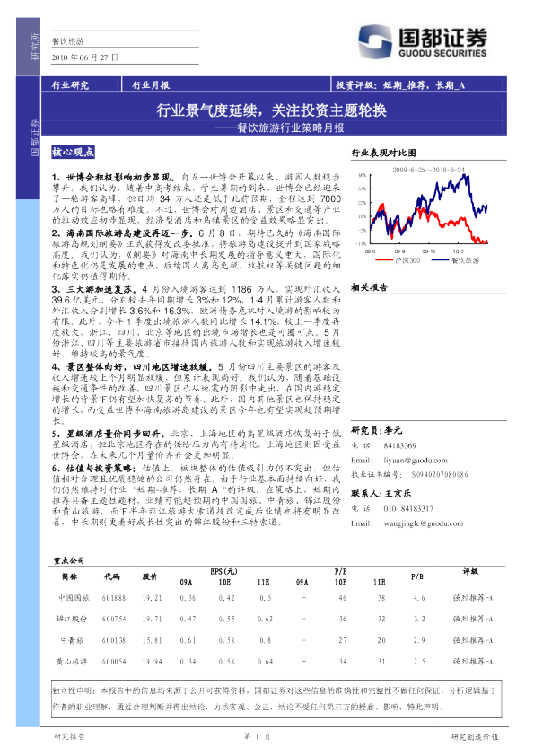Click the 'P/B' column header
This screenshot has width=534, height=756.
[x=417, y=576]
